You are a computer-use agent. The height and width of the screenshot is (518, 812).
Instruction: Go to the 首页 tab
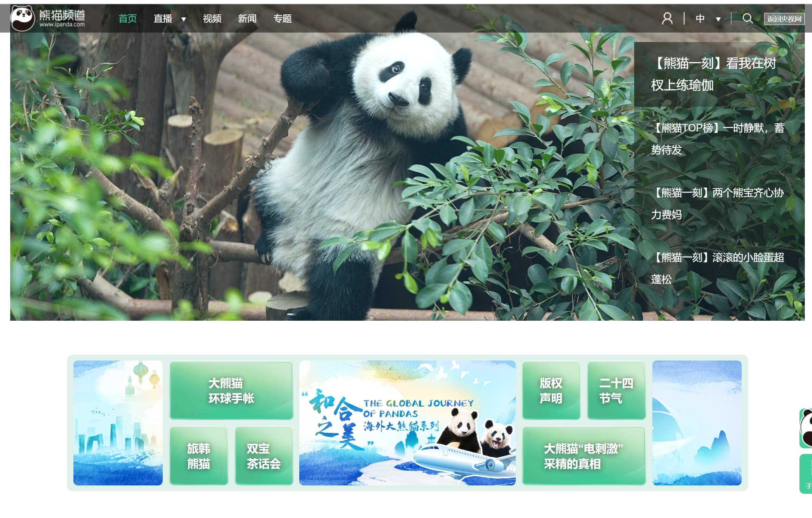128,18
